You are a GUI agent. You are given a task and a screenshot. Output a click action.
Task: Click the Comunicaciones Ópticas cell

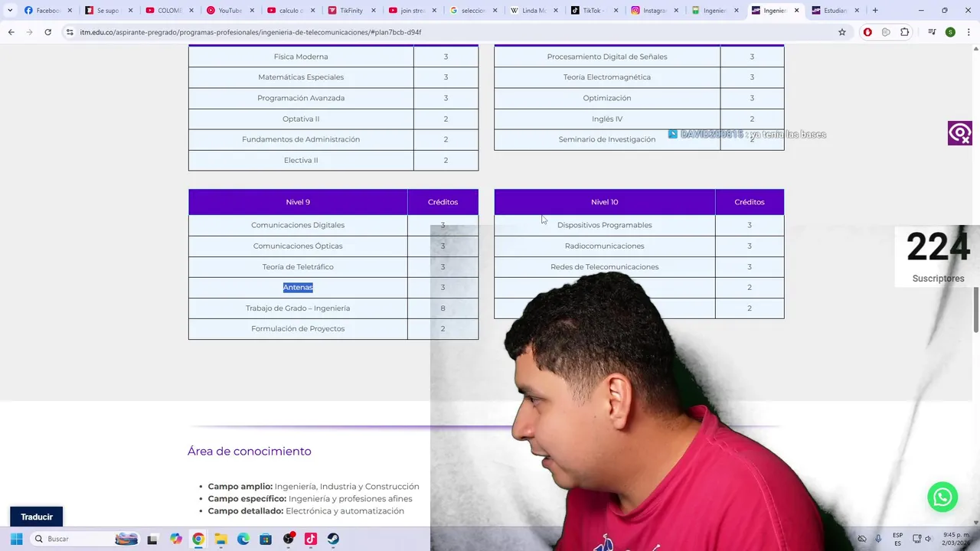coord(298,246)
